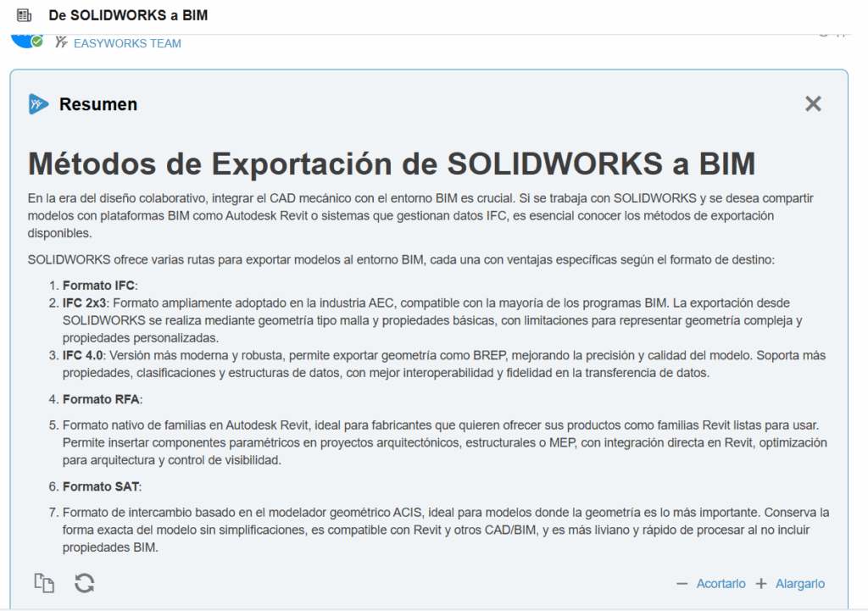Click the Métodos de Exportación heading
This screenshot has width=868, height=611.
coord(392,164)
